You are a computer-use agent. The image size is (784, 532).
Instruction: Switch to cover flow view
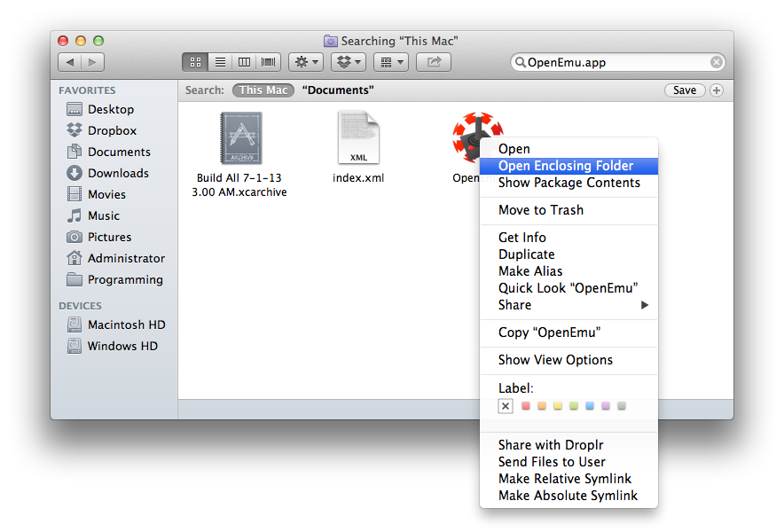tap(267, 62)
